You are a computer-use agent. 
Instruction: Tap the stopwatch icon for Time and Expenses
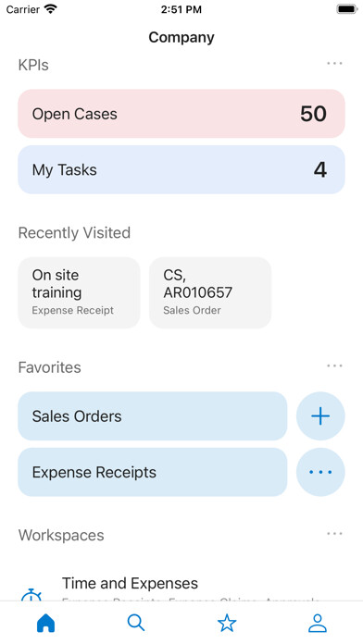[31, 595]
